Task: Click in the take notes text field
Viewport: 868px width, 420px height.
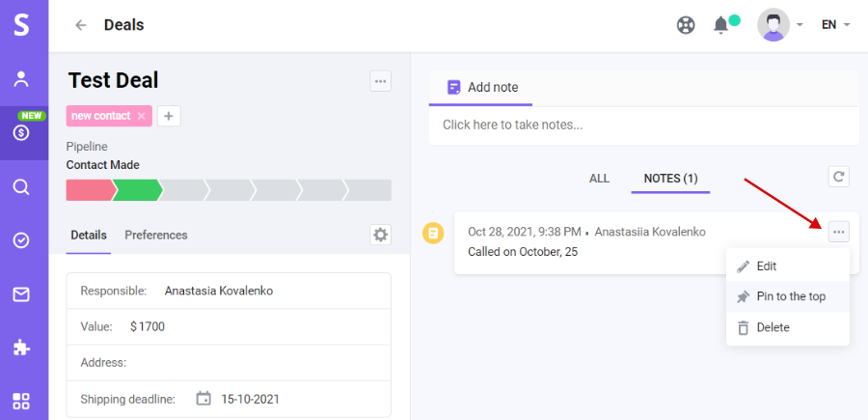Action: (644, 126)
